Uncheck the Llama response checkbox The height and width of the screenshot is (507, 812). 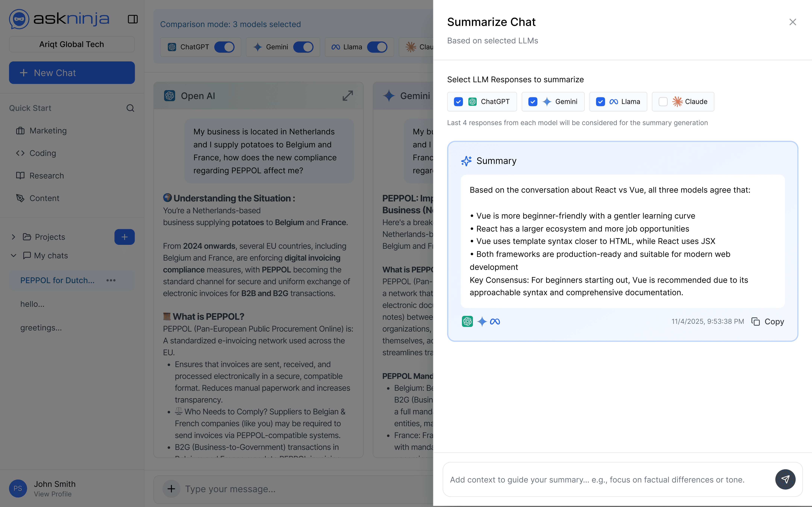pos(600,102)
